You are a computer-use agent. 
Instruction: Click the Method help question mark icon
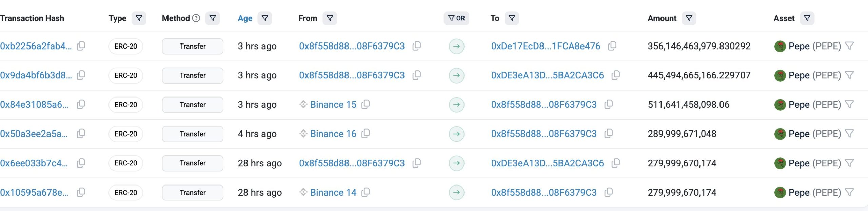coord(196,18)
